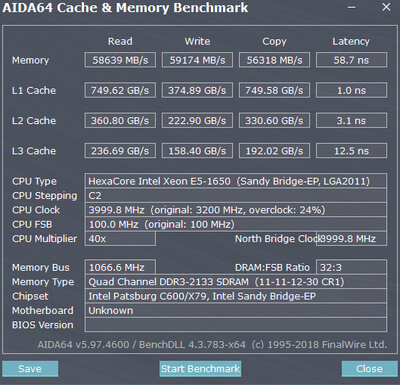Minimize the AIDA64 benchmark window
400x385 pixels.
[352, 7]
